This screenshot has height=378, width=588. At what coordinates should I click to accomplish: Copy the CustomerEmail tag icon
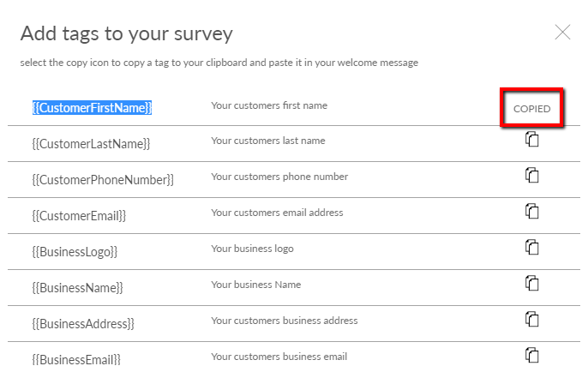(x=531, y=212)
